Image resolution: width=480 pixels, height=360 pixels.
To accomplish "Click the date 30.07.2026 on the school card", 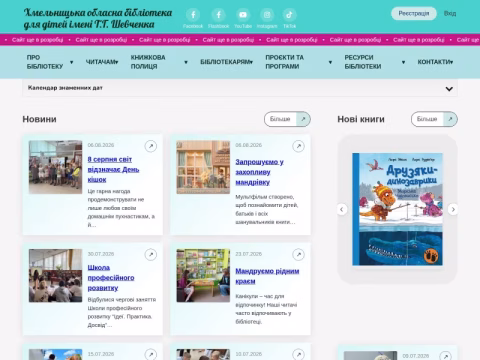I will [x=101, y=254].
